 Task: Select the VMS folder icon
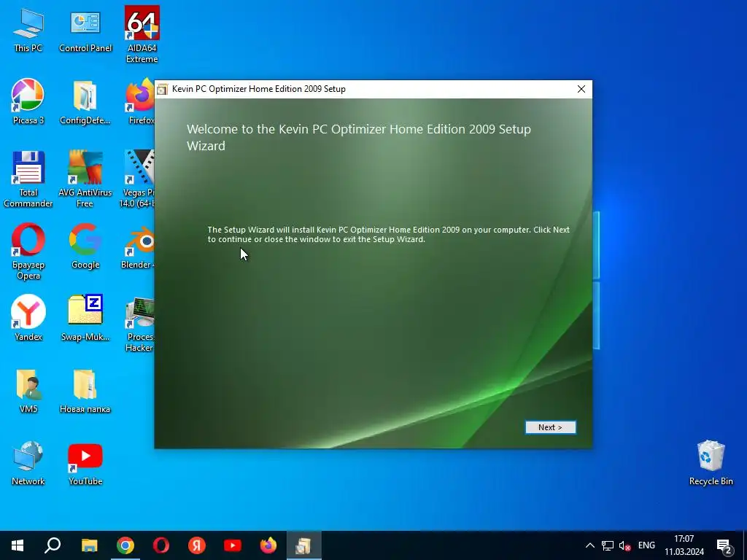[28, 391]
